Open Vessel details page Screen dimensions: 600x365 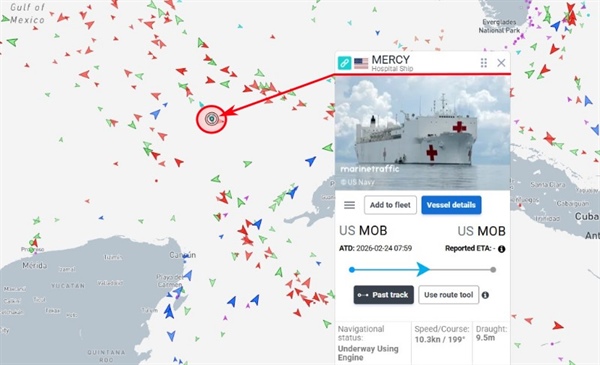451,205
